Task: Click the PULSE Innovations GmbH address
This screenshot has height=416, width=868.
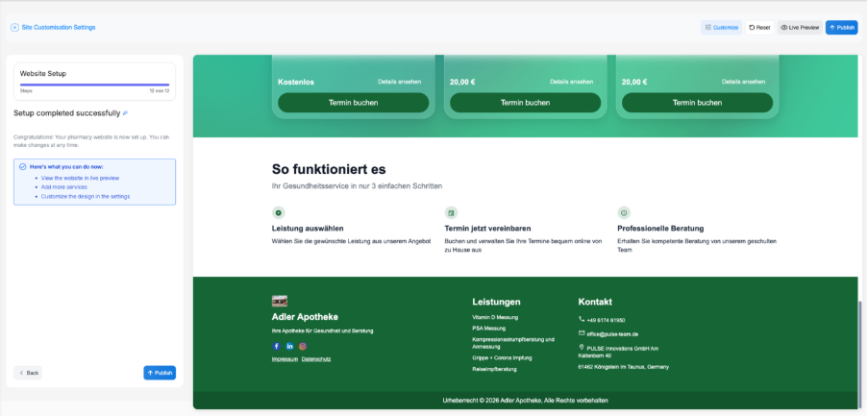Action: (x=618, y=352)
